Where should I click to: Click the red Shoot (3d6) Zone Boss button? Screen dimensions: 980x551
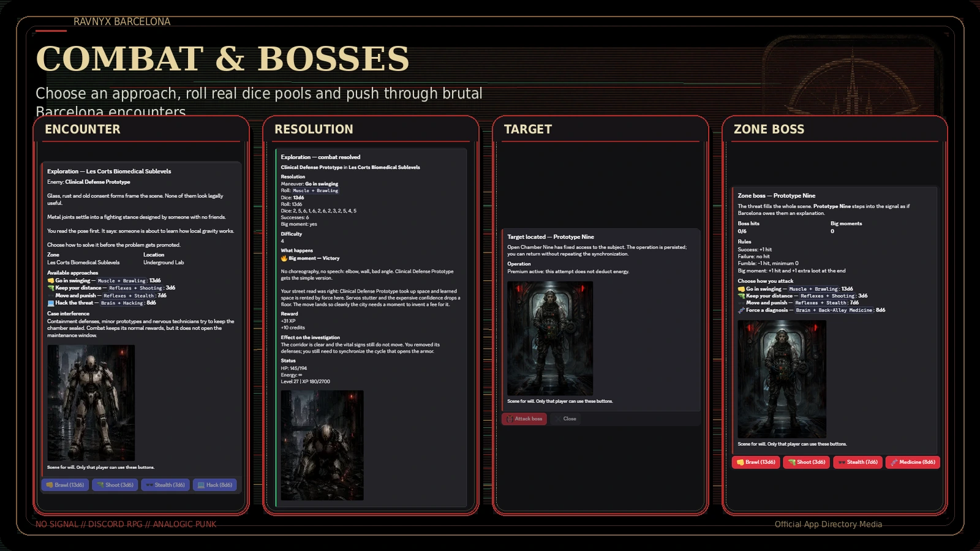coord(806,462)
